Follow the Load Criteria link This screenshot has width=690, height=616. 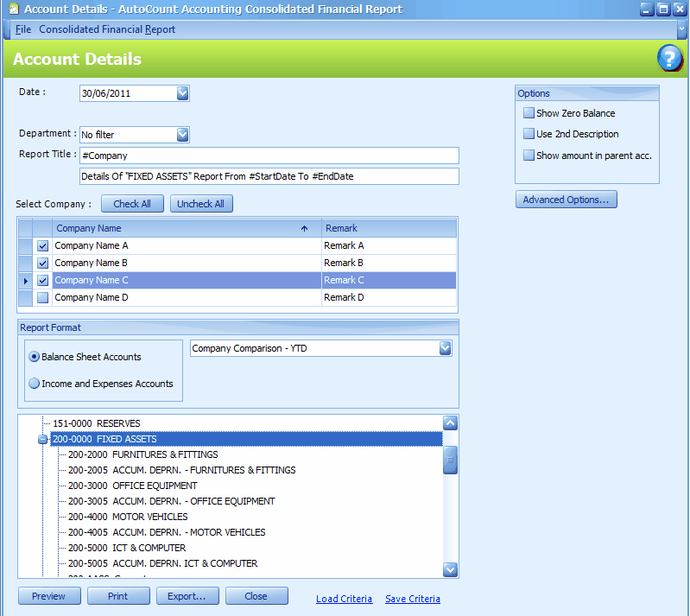(344, 599)
